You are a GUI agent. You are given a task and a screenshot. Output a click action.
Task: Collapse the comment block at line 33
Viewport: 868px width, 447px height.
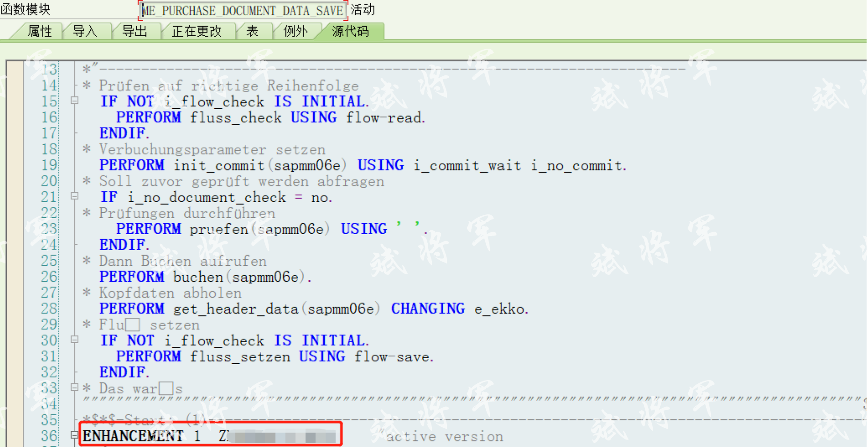pos(74,387)
